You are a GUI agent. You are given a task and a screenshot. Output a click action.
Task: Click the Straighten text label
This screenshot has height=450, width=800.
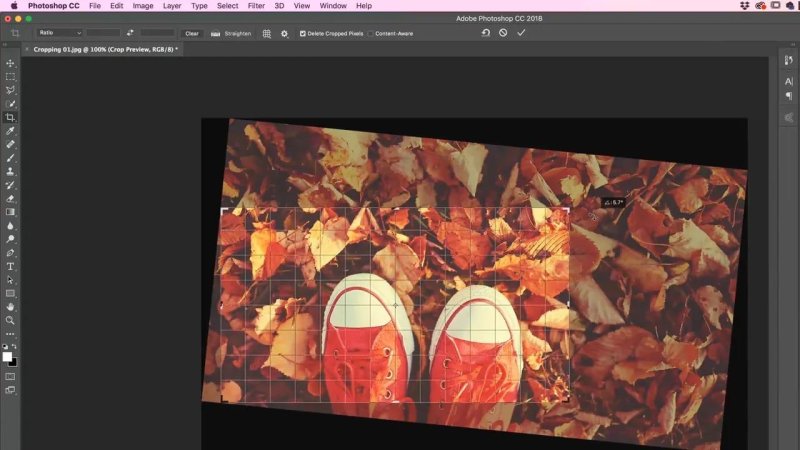238,34
